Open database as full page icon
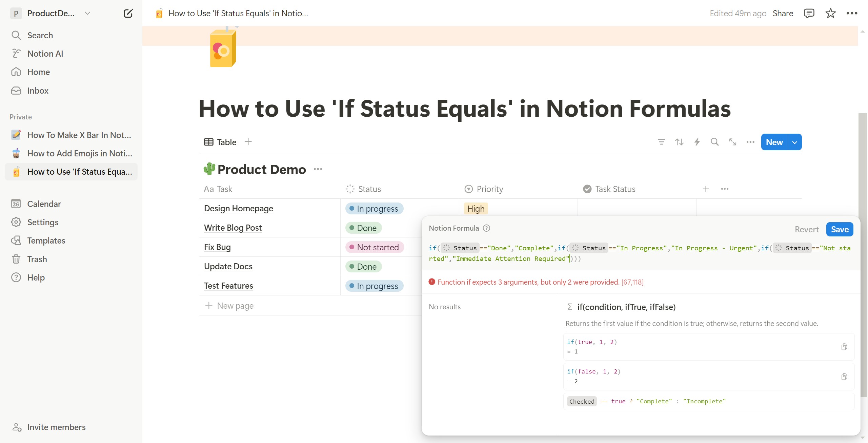 pos(732,142)
